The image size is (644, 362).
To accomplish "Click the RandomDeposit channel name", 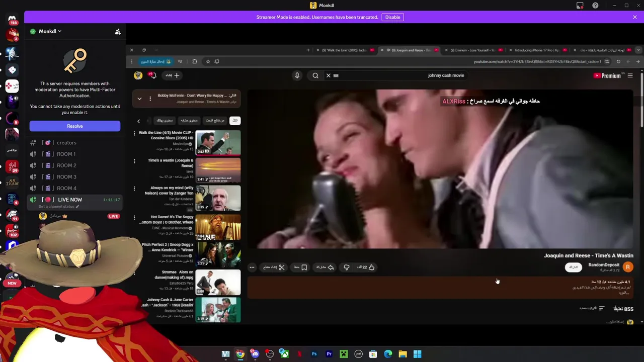I will point(604,265).
